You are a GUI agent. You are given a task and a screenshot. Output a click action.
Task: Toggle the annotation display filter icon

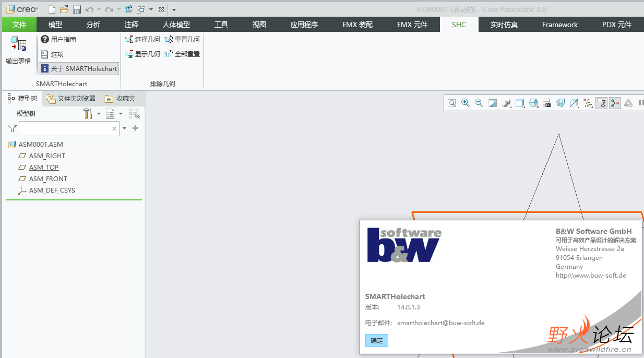coord(601,103)
